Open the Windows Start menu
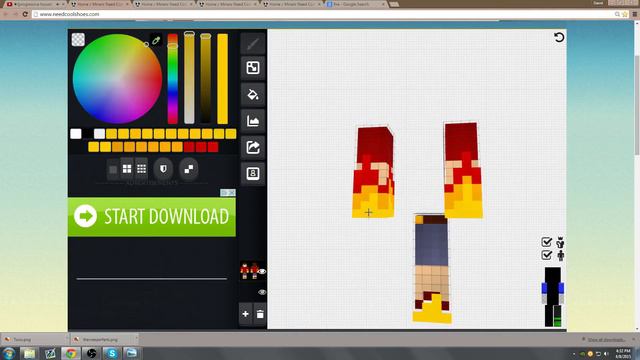 (9, 353)
